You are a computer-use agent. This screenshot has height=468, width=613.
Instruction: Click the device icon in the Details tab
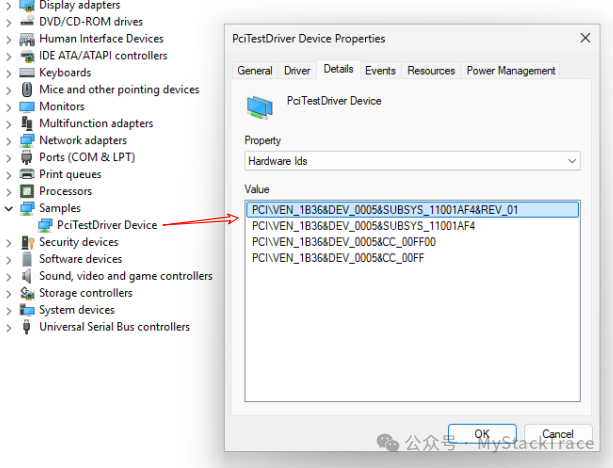tap(260, 107)
